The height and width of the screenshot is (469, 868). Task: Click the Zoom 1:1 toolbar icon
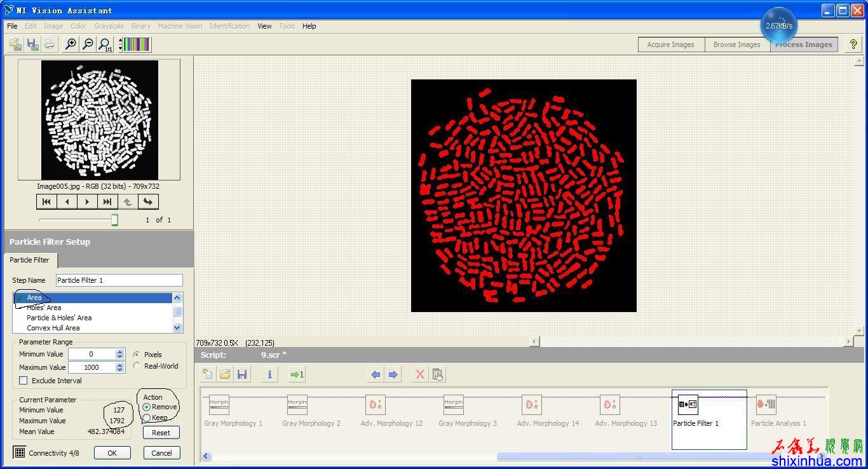point(105,44)
